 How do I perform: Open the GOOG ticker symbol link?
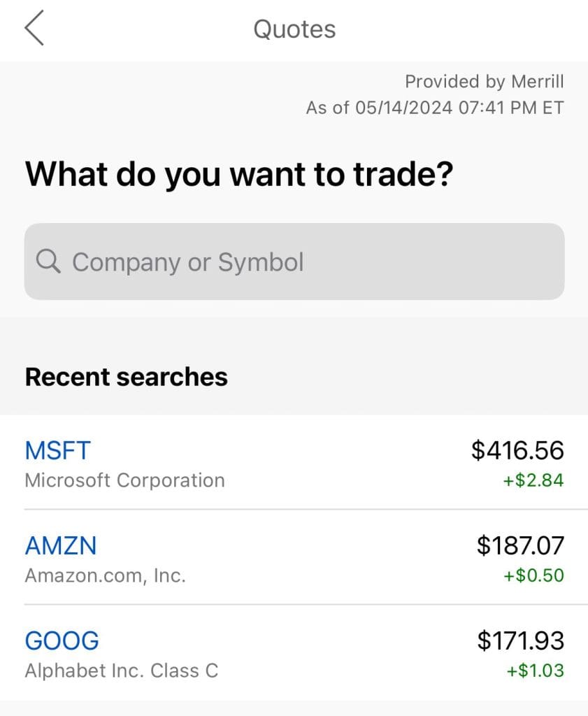click(62, 640)
